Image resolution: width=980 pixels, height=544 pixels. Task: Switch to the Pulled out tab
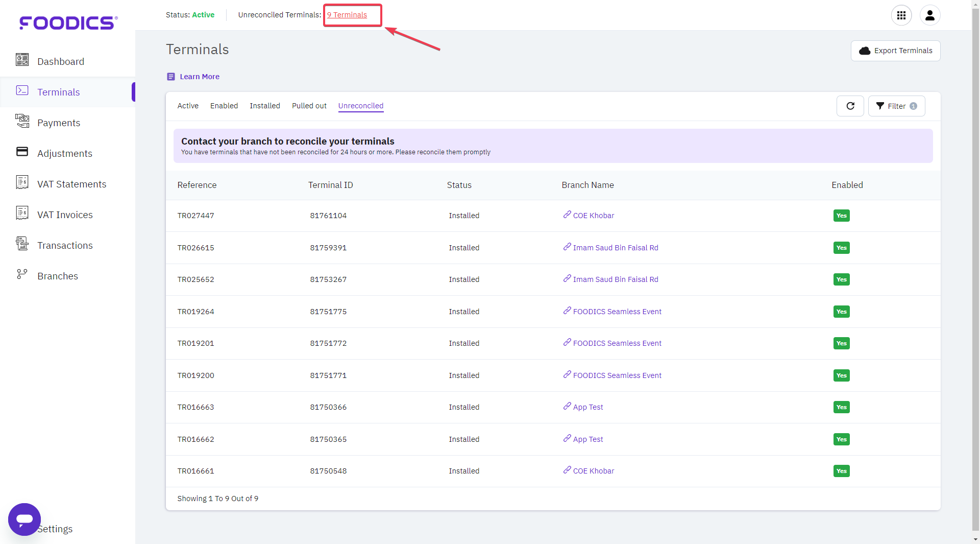[x=309, y=106]
